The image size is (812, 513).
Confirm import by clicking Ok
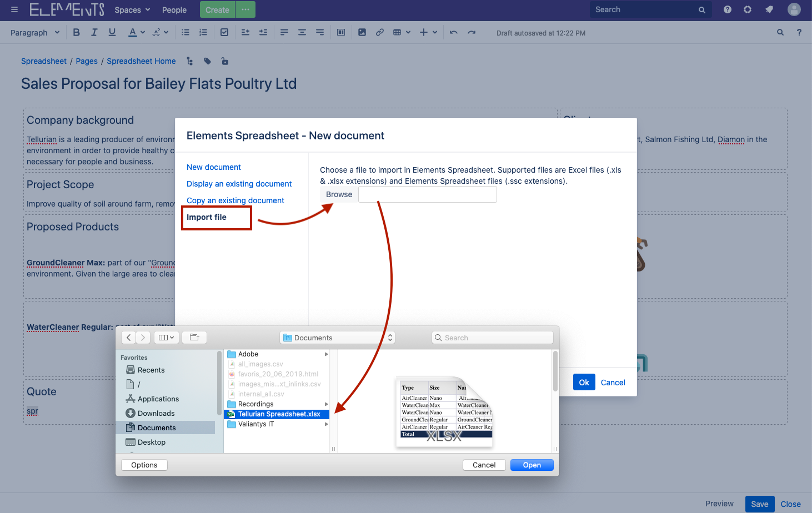tap(584, 382)
